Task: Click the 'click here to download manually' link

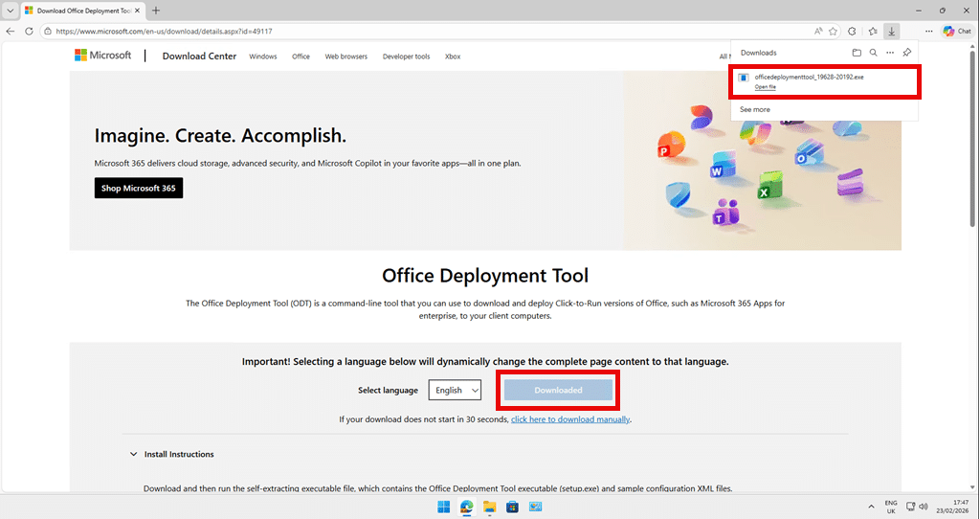Action: [x=570, y=419]
